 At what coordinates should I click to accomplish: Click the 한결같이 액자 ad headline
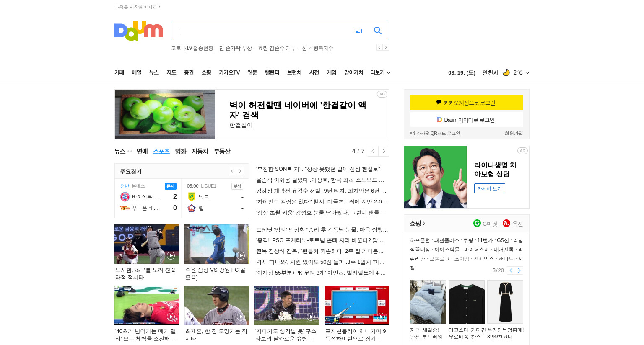coord(298,110)
